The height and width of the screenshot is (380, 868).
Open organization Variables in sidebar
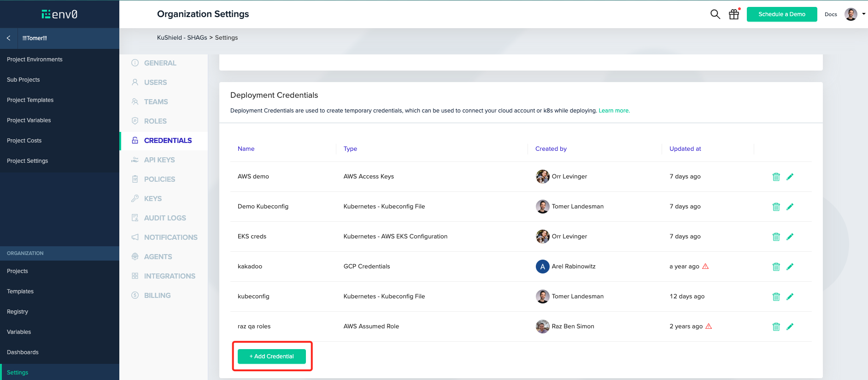[x=19, y=332]
